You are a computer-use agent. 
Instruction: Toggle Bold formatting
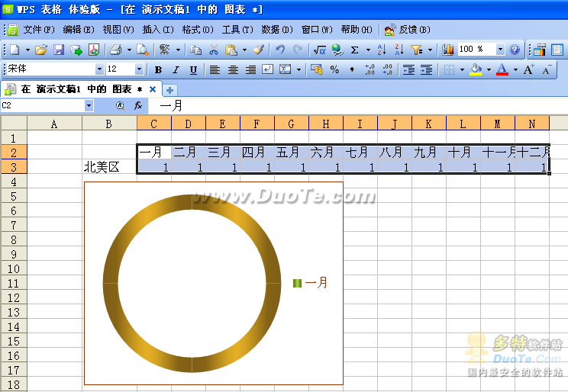click(158, 69)
